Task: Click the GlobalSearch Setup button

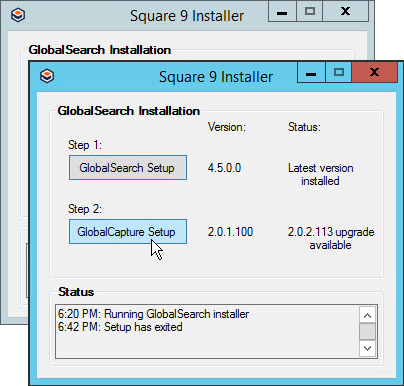Action: tap(128, 168)
